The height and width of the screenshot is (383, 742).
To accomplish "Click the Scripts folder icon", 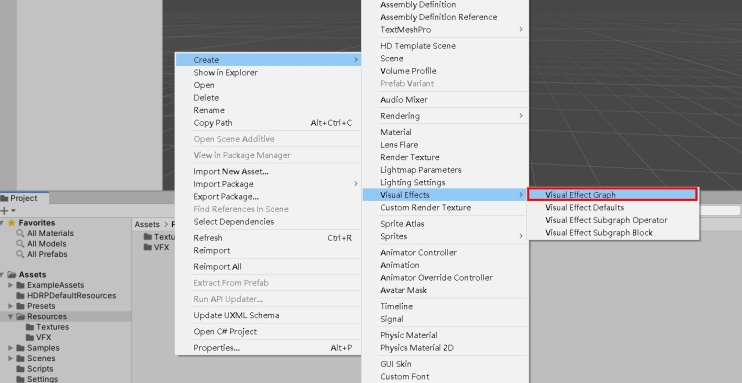I will point(20,369).
